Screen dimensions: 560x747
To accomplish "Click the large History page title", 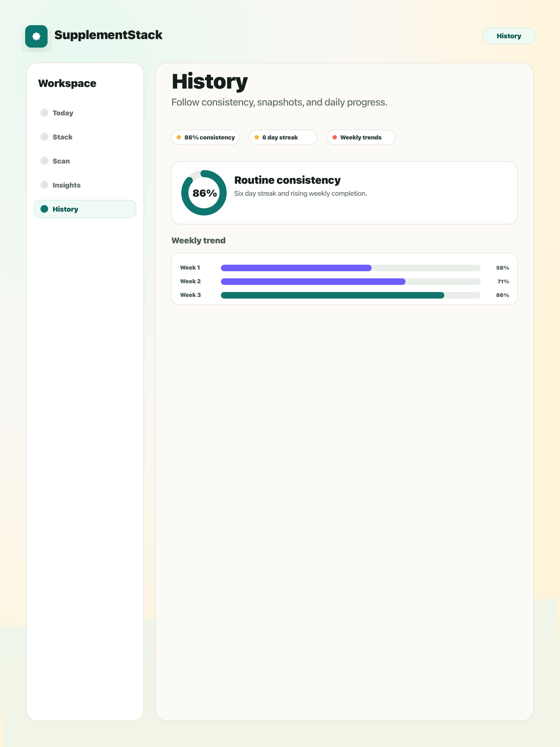I will click(210, 82).
